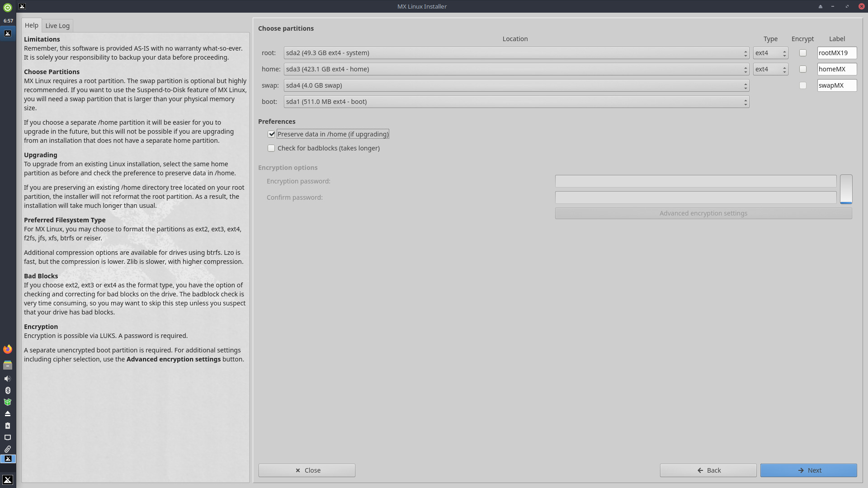Launch the green package installer icon

(x=7, y=402)
